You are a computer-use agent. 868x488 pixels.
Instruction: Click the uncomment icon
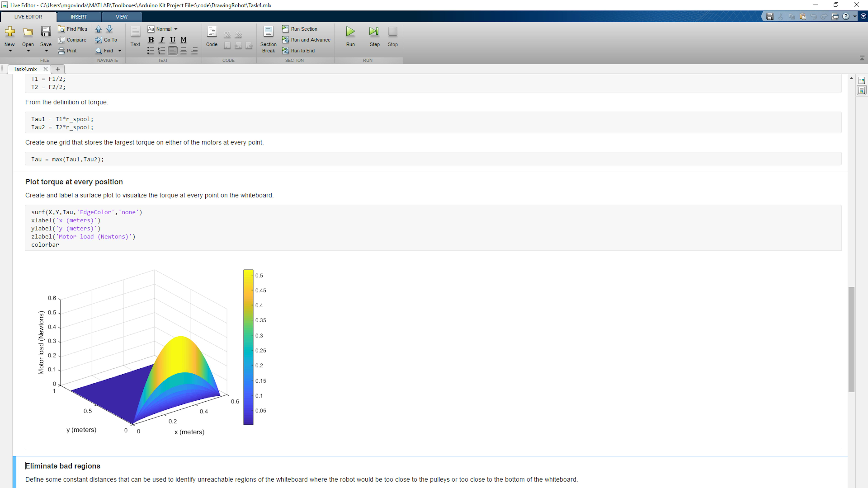pos(238,35)
